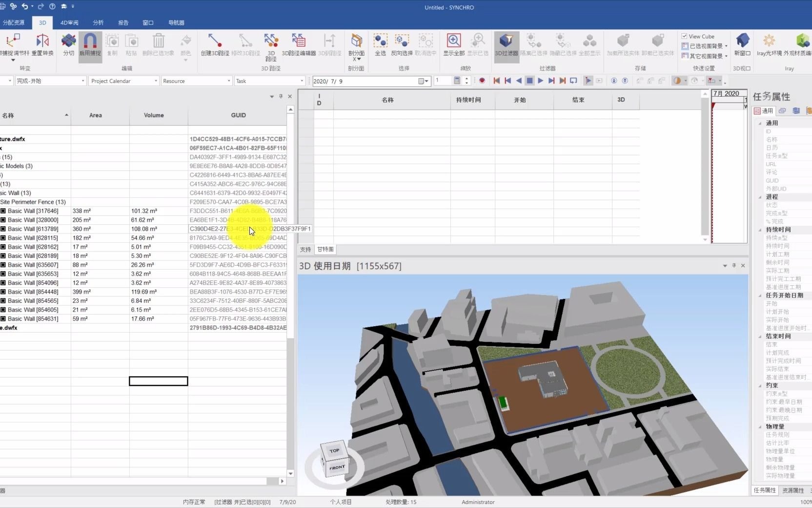
Task: Stop the 4D simulation playback
Action: (529, 81)
